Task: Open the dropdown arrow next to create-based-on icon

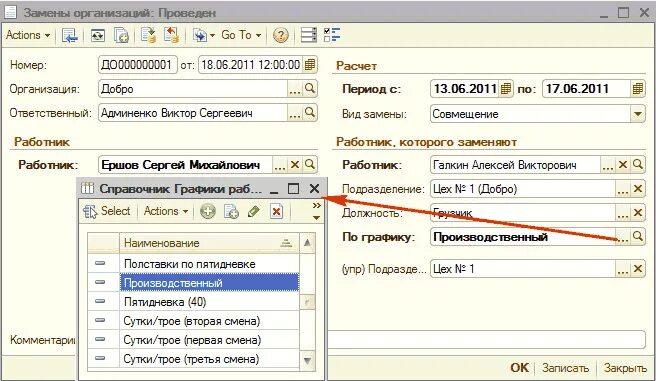Action: coord(212,36)
